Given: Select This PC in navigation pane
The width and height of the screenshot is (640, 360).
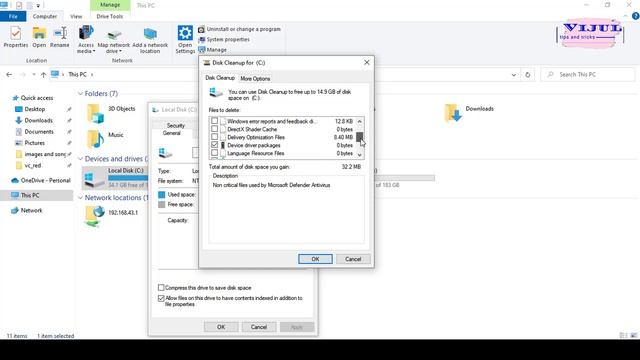Looking at the screenshot, I should point(30,196).
